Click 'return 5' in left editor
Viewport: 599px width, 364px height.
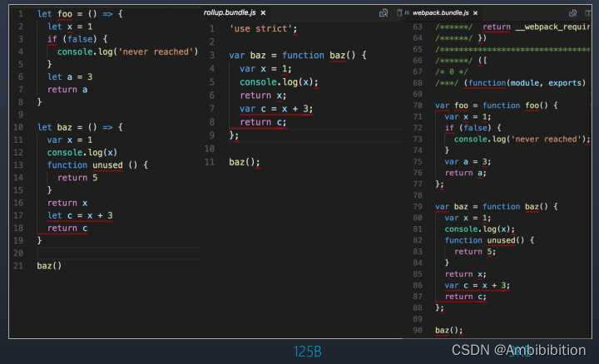77,178
